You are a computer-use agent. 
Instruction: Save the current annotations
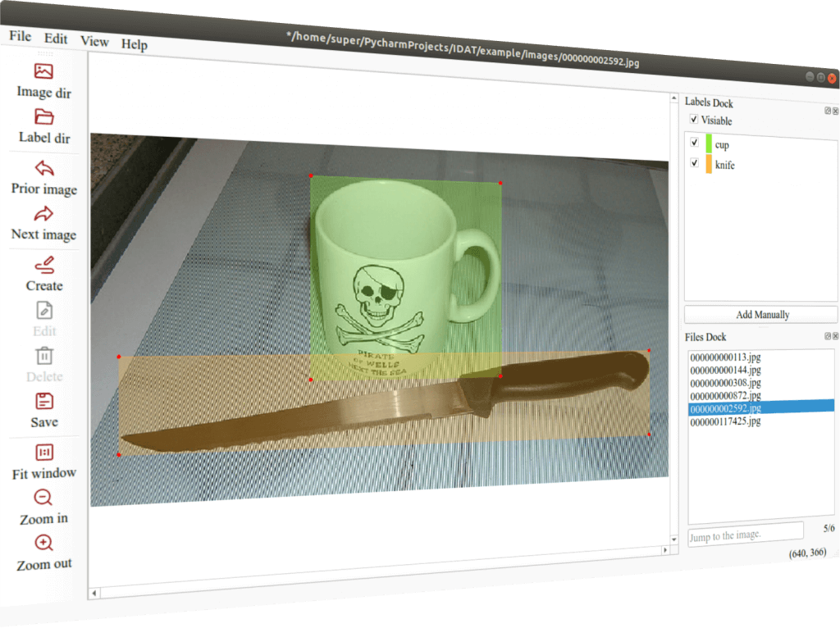click(44, 401)
